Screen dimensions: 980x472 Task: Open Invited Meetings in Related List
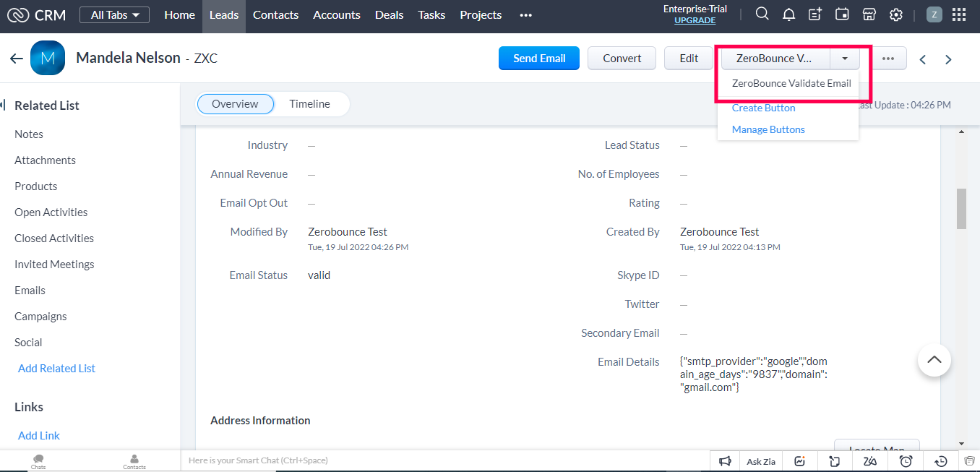54,265
